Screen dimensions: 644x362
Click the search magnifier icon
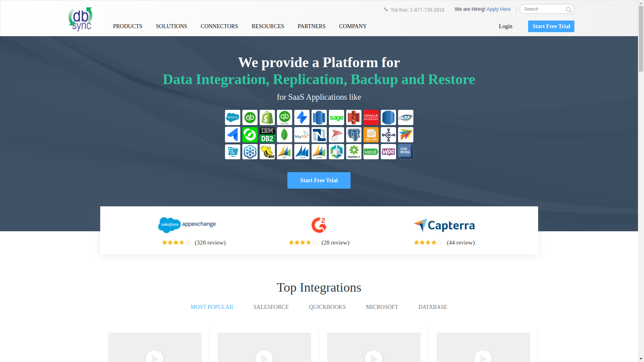(568, 9)
